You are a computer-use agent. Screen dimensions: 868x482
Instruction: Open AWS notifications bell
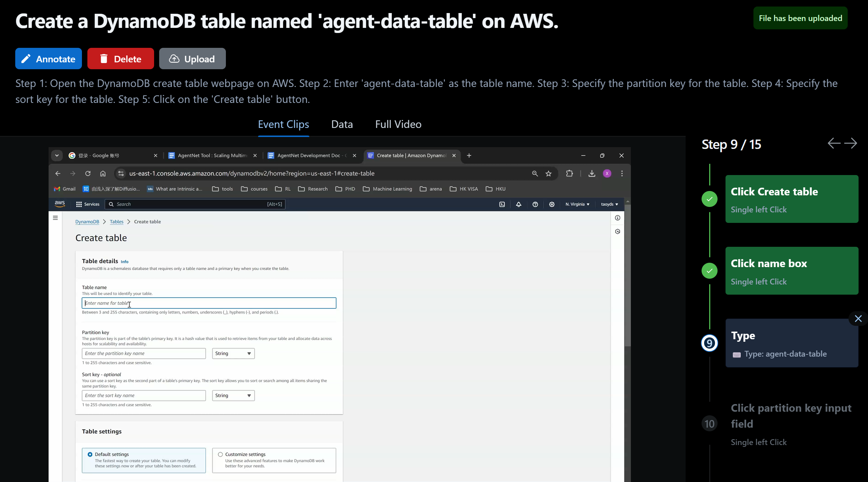[x=518, y=204]
